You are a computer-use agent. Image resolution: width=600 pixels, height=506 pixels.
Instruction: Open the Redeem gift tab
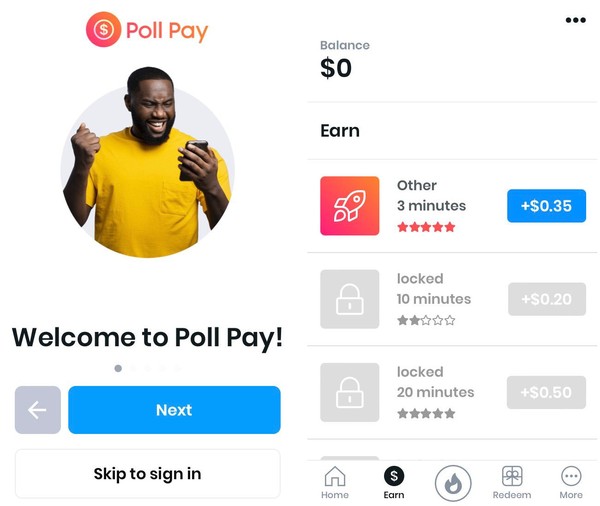coord(512,483)
